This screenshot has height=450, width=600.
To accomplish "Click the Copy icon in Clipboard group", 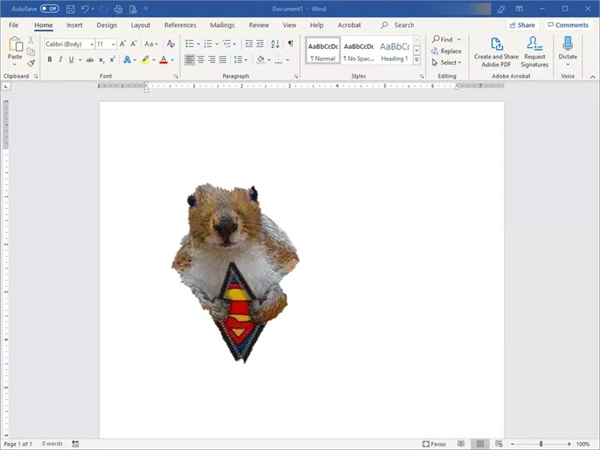I will click(x=31, y=52).
